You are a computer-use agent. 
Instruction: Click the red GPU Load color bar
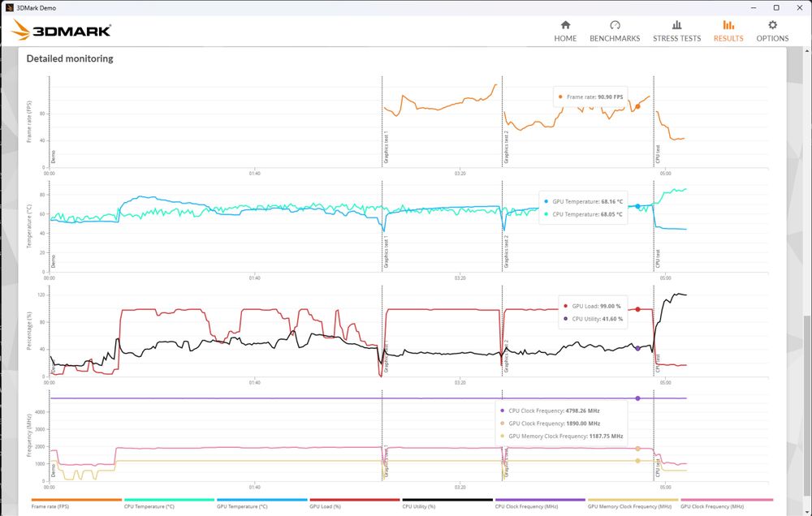coord(355,500)
